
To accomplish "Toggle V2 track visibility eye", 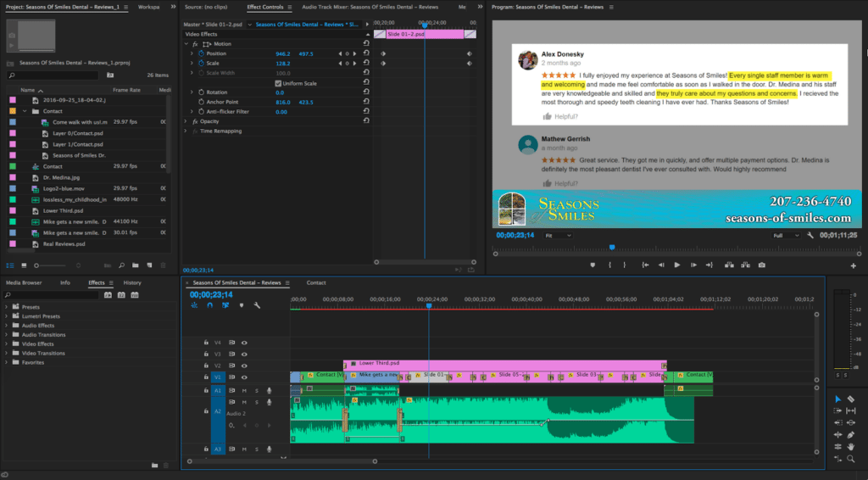I will click(244, 366).
